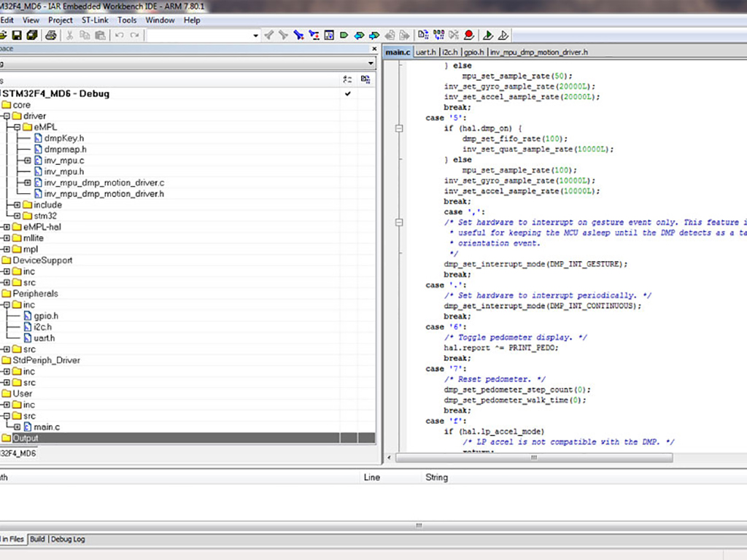Switch to the Debug Log tab
This screenshot has height=560, width=747.
click(x=68, y=539)
